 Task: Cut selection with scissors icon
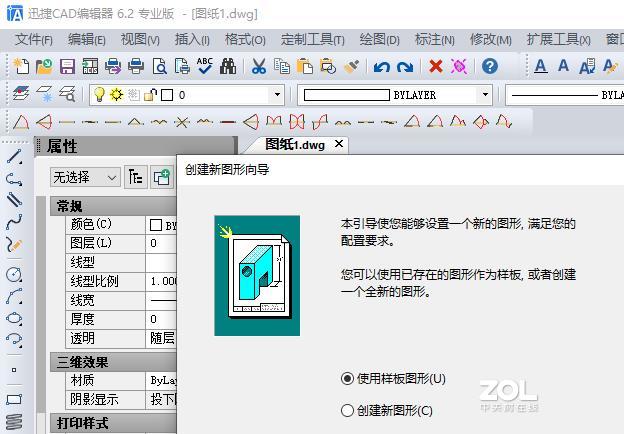259,66
